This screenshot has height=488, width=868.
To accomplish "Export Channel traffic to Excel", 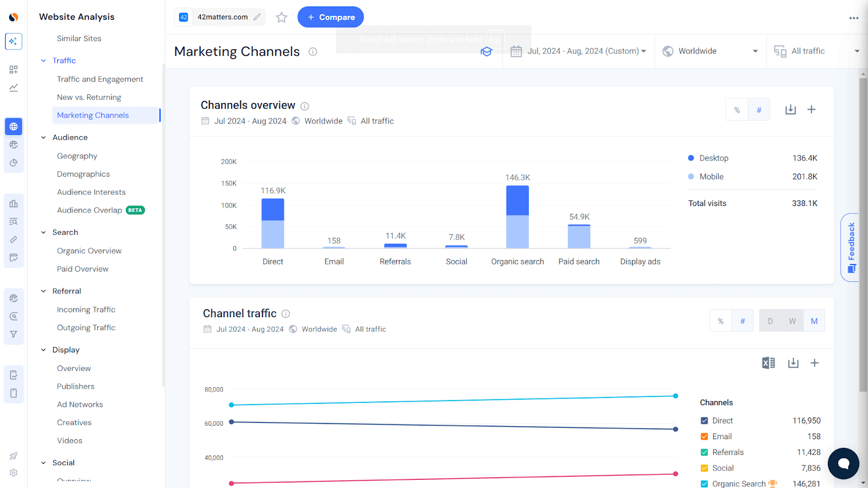I will 769,363.
